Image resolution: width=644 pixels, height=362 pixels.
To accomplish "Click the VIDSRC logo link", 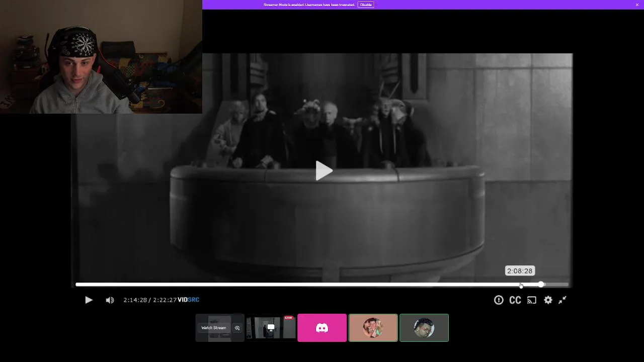I will coord(189,300).
